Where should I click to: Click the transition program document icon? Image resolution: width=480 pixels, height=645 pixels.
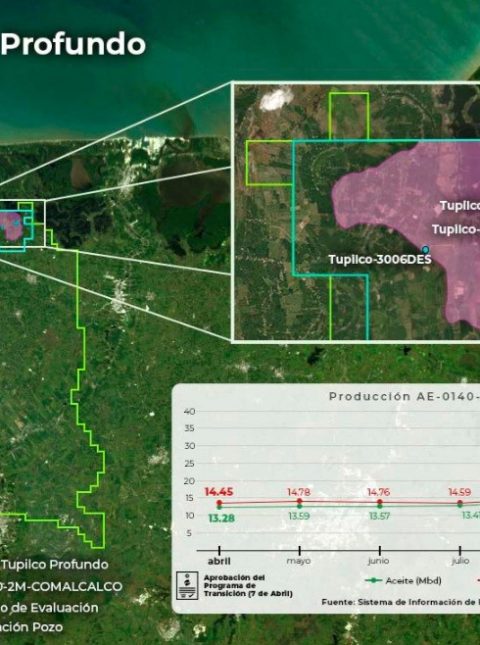tap(187, 585)
